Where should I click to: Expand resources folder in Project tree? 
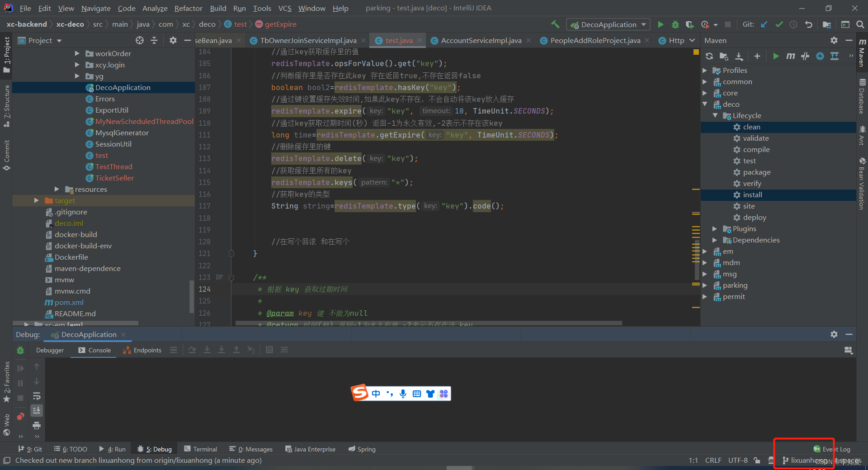coord(57,189)
